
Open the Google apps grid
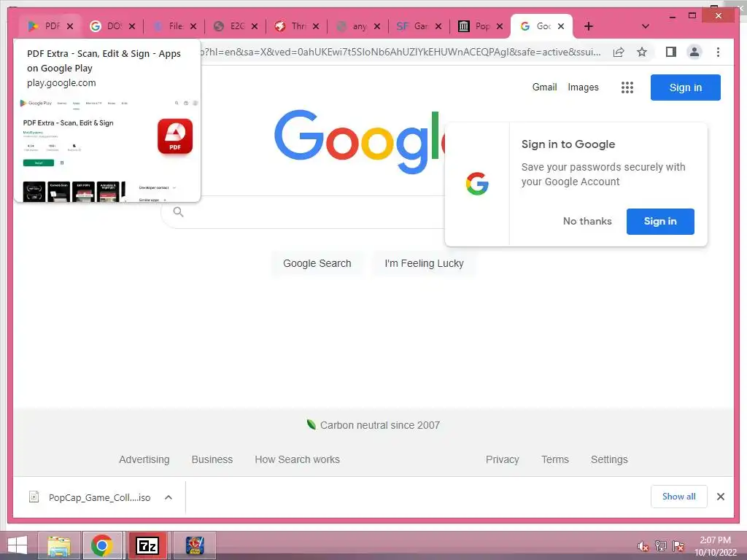tap(627, 87)
